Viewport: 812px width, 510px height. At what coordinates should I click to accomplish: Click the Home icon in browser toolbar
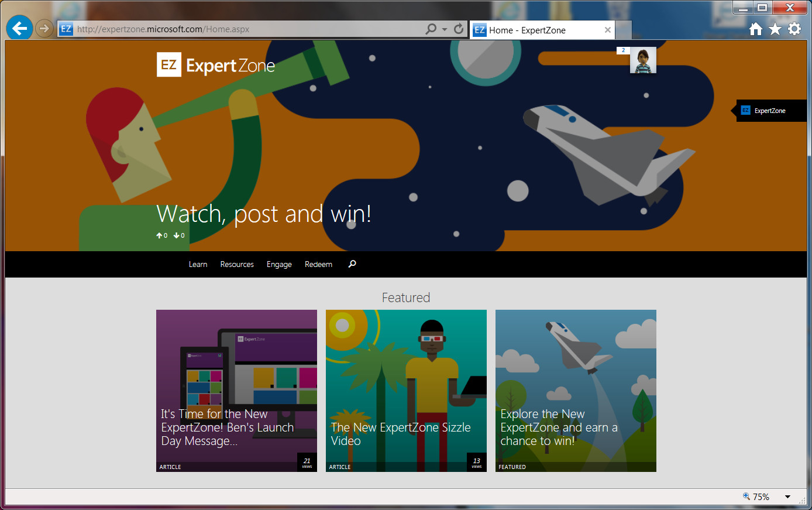click(755, 28)
